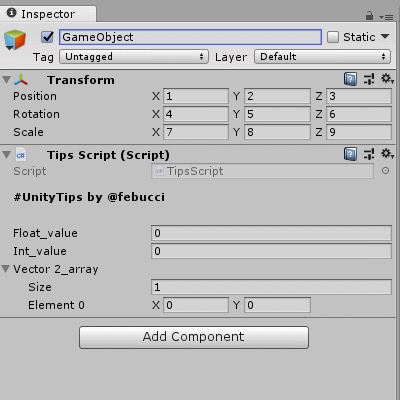The height and width of the screenshot is (400, 400).
Task: Click the Rotation Y field
Action: point(277,114)
